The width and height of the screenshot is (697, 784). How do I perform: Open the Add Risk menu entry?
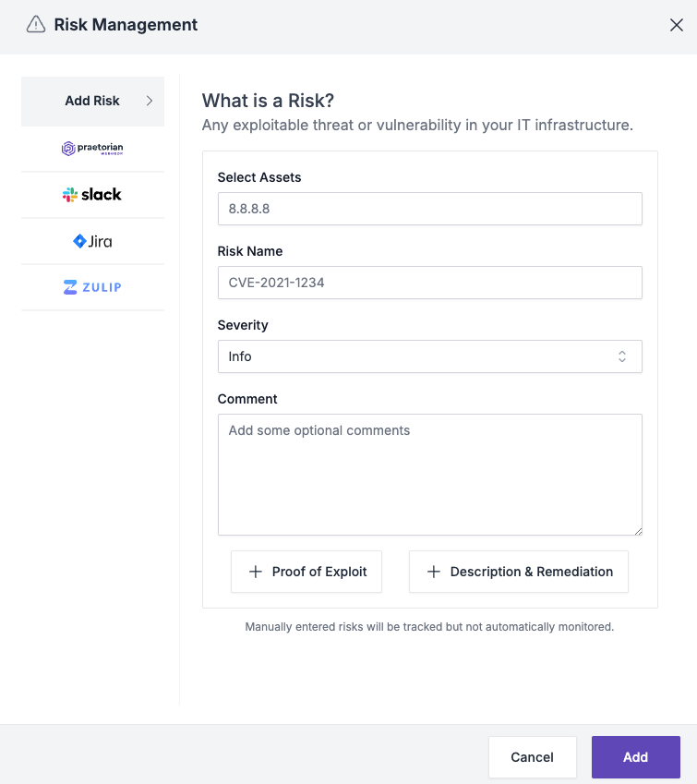[92, 101]
